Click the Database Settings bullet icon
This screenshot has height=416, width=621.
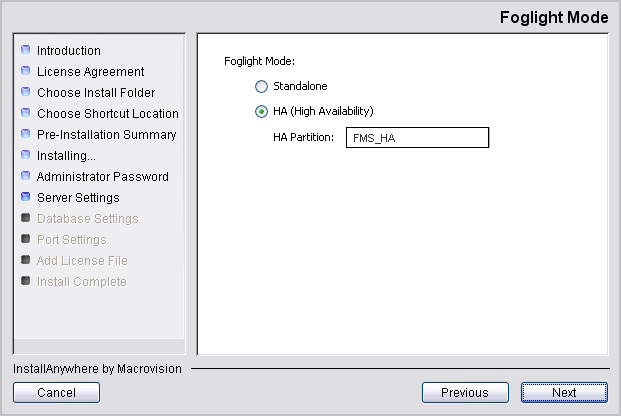click(26, 218)
